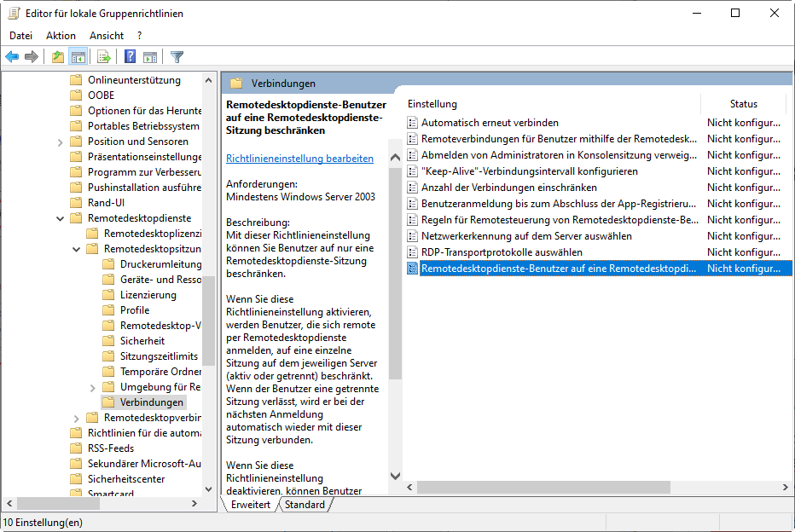The image size is (795, 532).
Task: Select the Automatisch erneut verbinden setting
Action: [490, 123]
